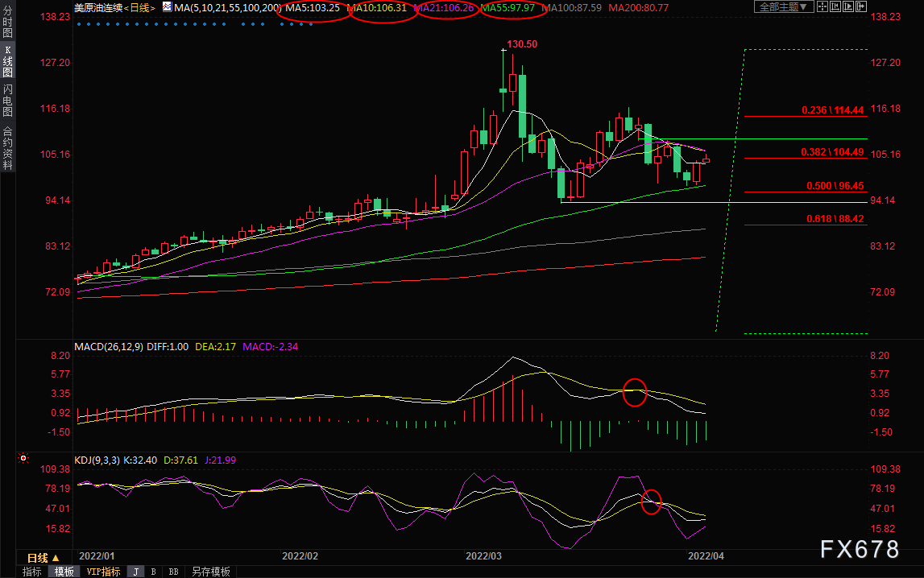Screen dimensions: 924x578
Task: Click the 另存模板 button
Action: (x=210, y=572)
